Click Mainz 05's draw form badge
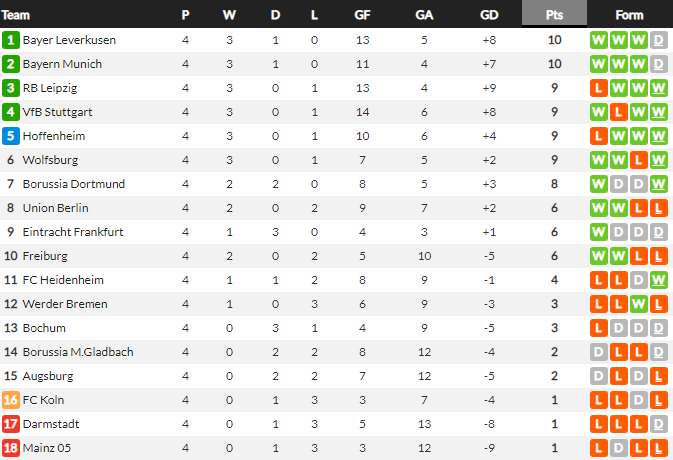673x460 pixels. pyautogui.click(x=619, y=448)
